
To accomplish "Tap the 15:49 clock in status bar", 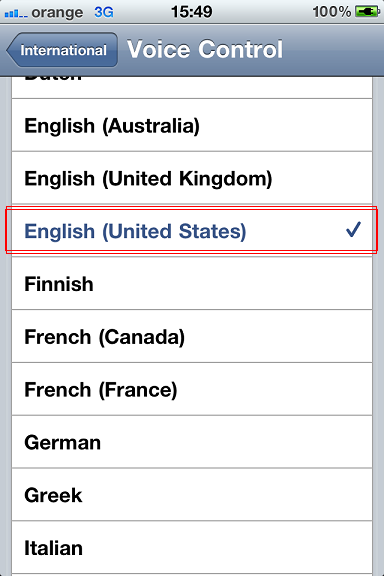I will [x=191, y=12].
